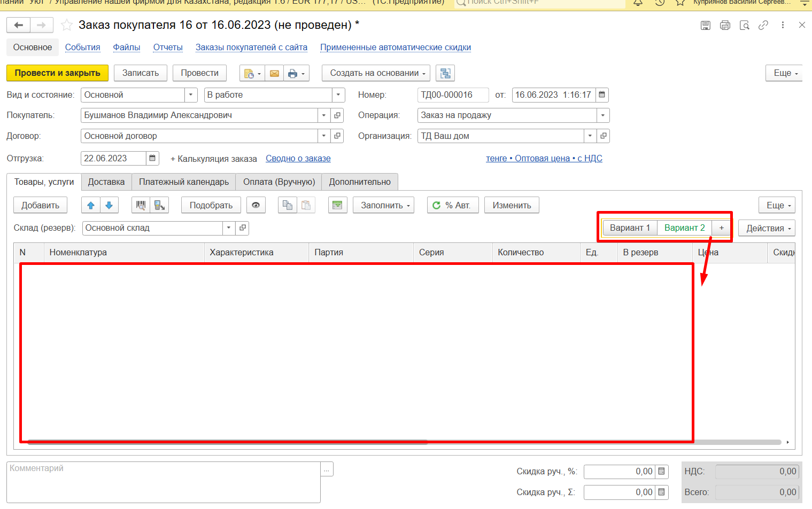
Task: Toggle the eye icon in the table toolbar
Action: tap(256, 206)
